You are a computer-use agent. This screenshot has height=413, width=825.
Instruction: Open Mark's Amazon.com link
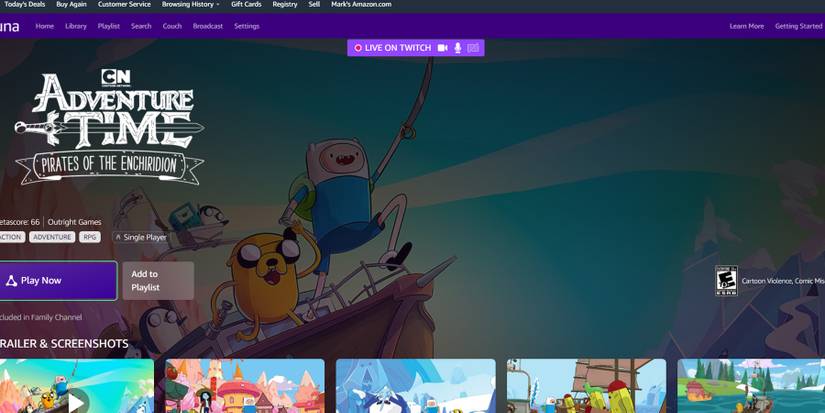coord(361,4)
